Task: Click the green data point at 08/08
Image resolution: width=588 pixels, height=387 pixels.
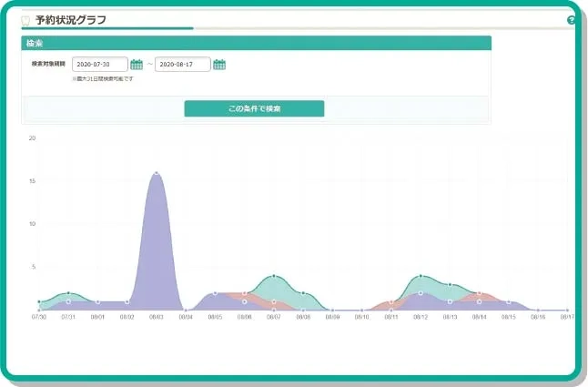Action: 303,293
